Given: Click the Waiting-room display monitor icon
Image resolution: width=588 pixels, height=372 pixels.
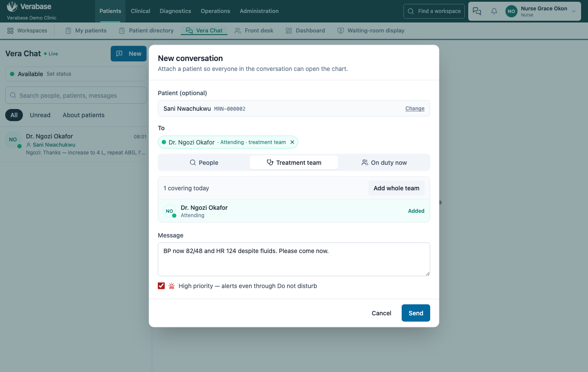Looking at the screenshot, I should (341, 31).
